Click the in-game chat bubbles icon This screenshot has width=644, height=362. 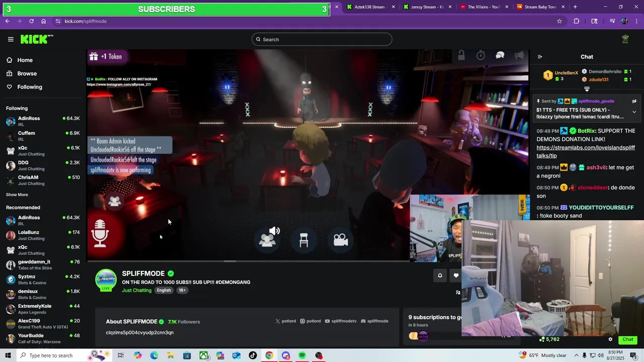pos(500,55)
